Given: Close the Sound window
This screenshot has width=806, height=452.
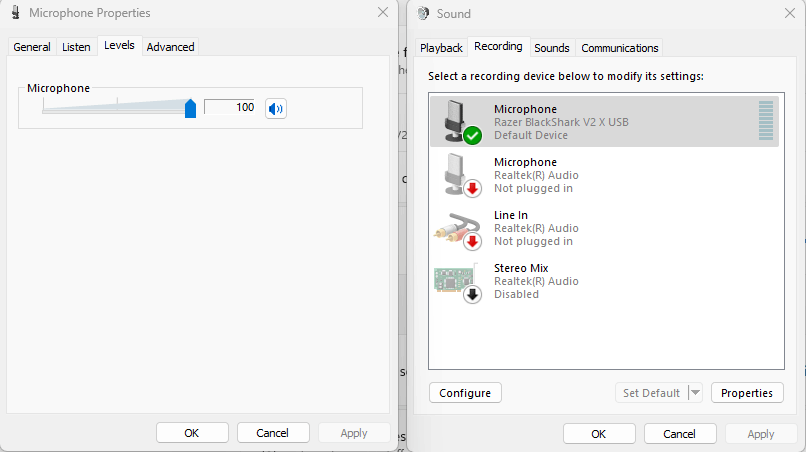Looking at the screenshot, I should tap(790, 13).
